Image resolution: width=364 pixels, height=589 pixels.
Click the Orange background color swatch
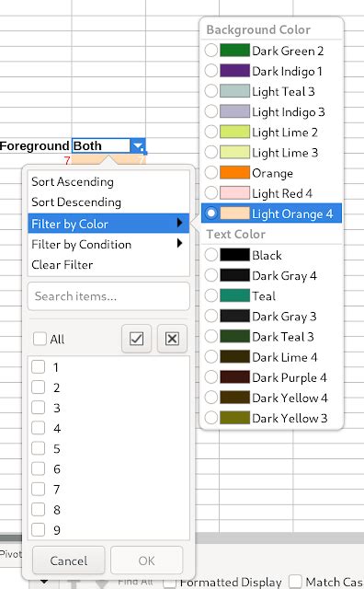pos(234,172)
